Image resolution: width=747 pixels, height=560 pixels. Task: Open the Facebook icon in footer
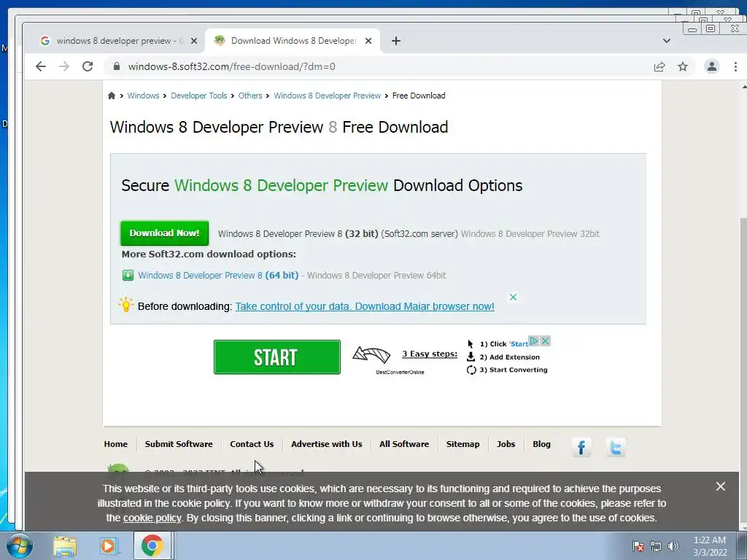(x=581, y=447)
